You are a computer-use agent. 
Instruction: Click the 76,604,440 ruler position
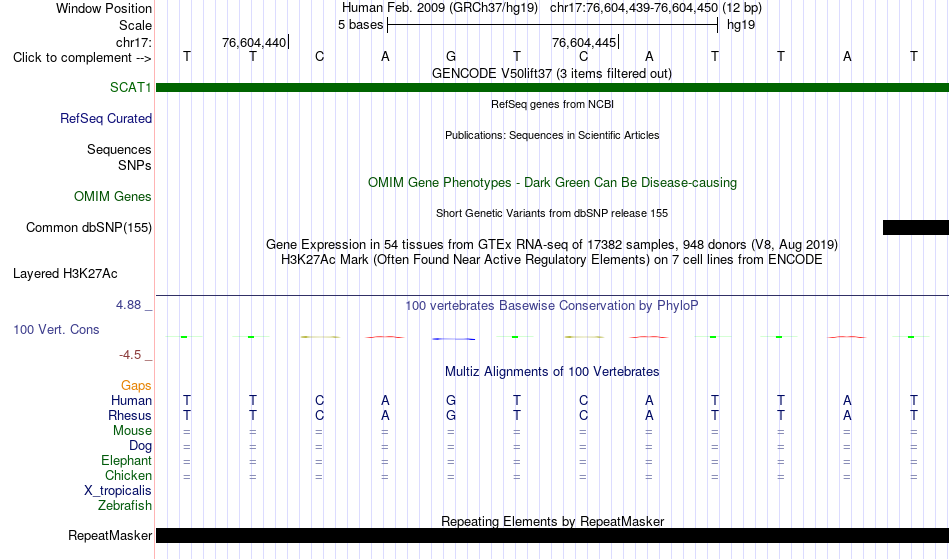tap(254, 42)
